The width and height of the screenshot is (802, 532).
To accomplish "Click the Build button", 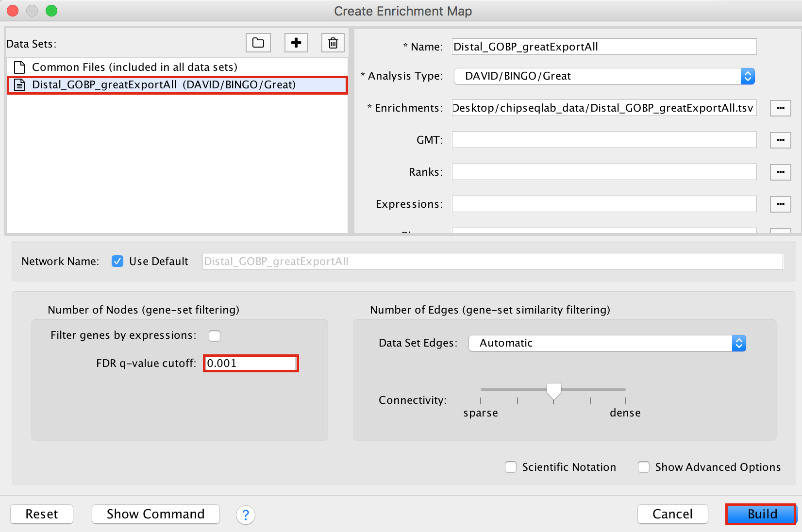I will 760,514.
